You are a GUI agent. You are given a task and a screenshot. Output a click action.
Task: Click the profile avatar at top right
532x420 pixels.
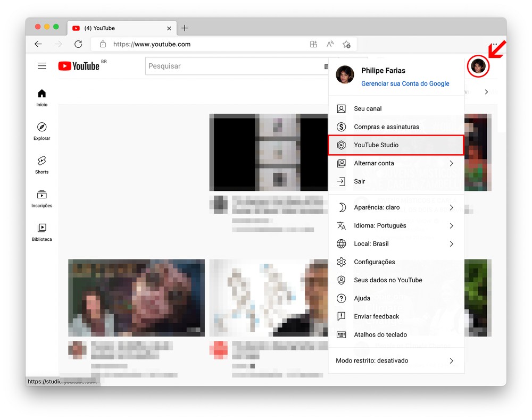click(x=478, y=66)
